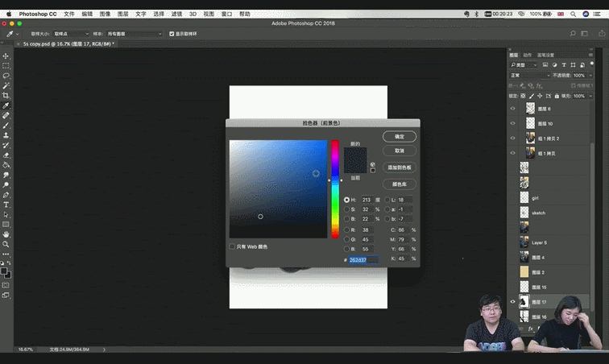Cancel the color picker with 取消
Viewport: 609px width, 364px height.
tap(400, 151)
